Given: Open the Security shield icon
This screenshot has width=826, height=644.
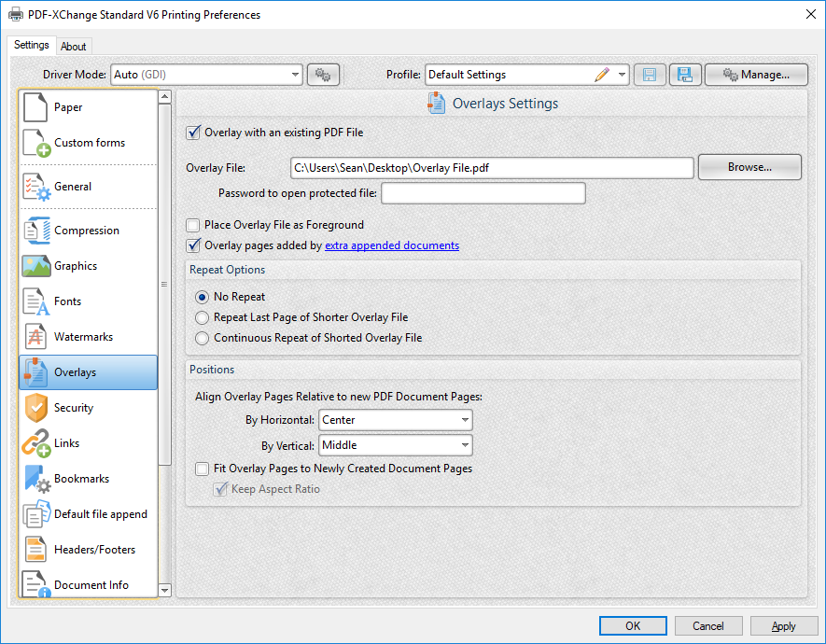Looking at the screenshot, I should coord(35,408).
